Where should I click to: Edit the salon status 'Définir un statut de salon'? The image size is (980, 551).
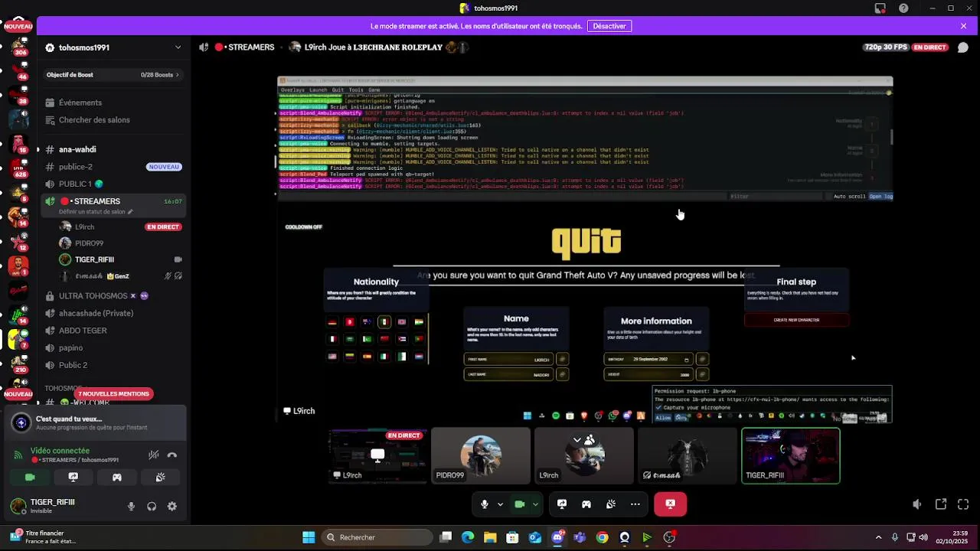tap(96, 212)
